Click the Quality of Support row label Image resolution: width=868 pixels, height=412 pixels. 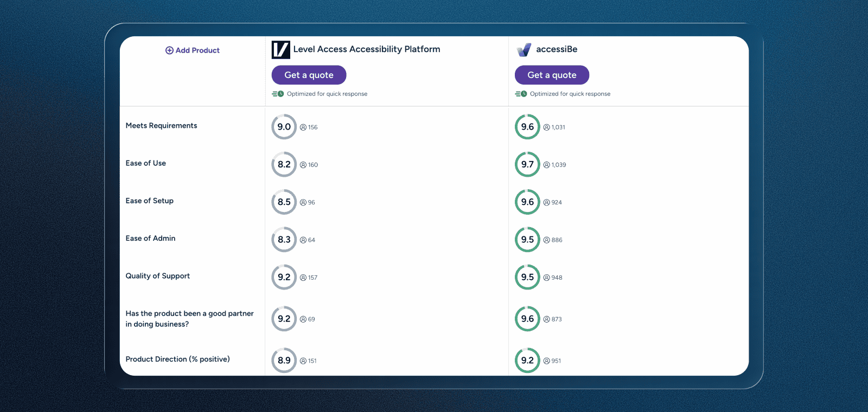(158, 276)
